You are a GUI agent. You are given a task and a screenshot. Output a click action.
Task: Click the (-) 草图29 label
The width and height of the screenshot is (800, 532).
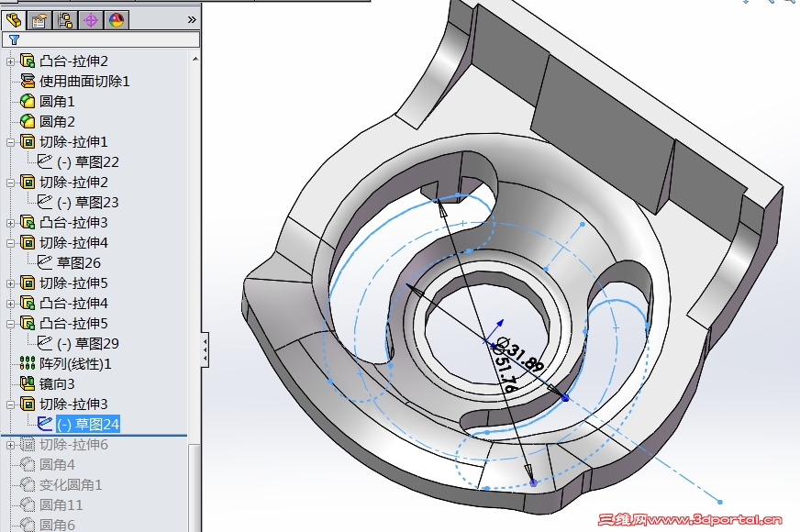pyautogui.click(x=88, y=344)
